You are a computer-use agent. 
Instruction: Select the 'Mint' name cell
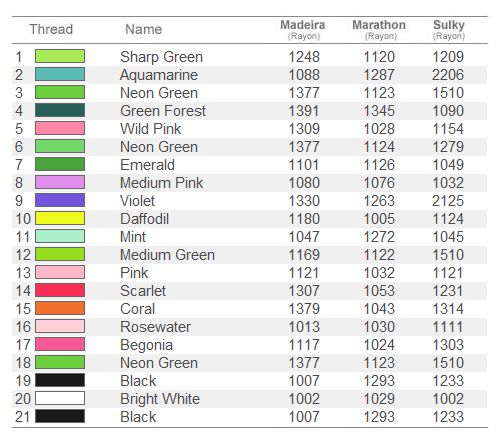[133, 237]
